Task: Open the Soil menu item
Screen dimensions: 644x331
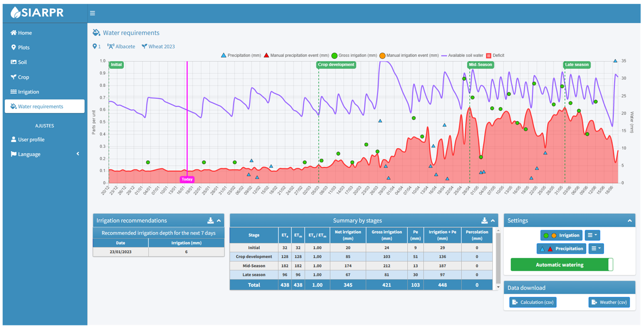Action: (x=22, y=62)
